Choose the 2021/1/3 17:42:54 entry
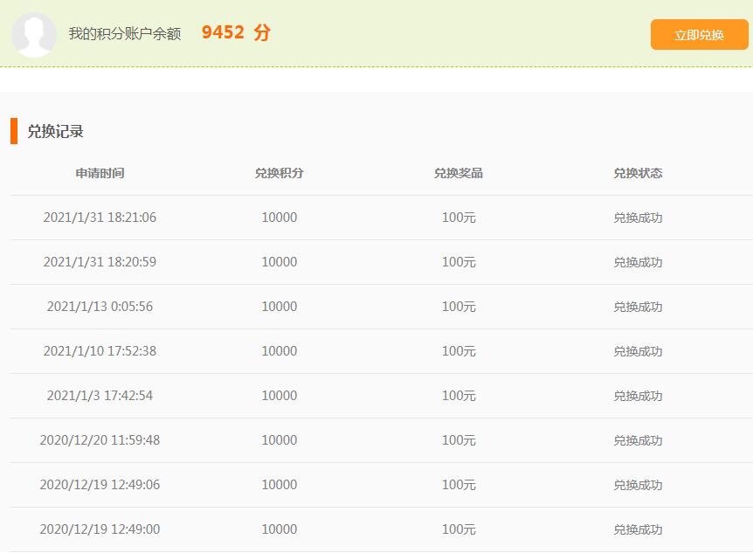This screenshot has width=753, height=560. [100, 396]
